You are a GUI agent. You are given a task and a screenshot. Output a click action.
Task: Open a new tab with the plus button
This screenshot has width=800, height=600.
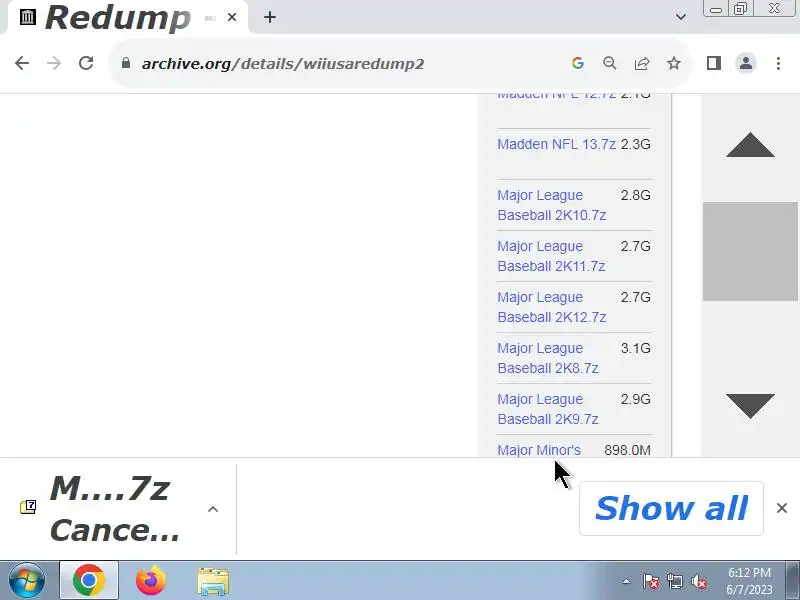[x=270, y=17]
